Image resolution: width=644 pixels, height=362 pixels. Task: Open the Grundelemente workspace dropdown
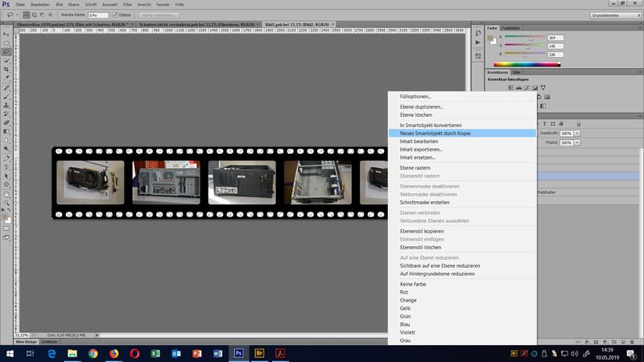tap(613, 14)
